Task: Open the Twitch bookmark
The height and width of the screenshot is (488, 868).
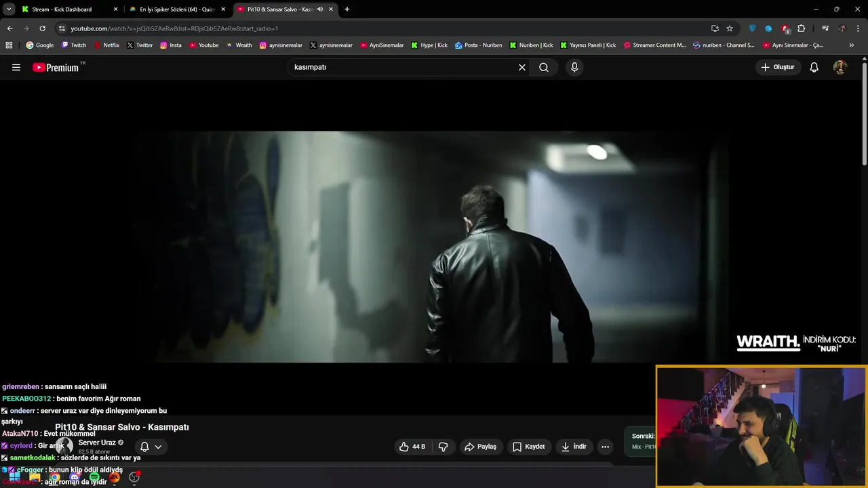Action: [74, 45]
